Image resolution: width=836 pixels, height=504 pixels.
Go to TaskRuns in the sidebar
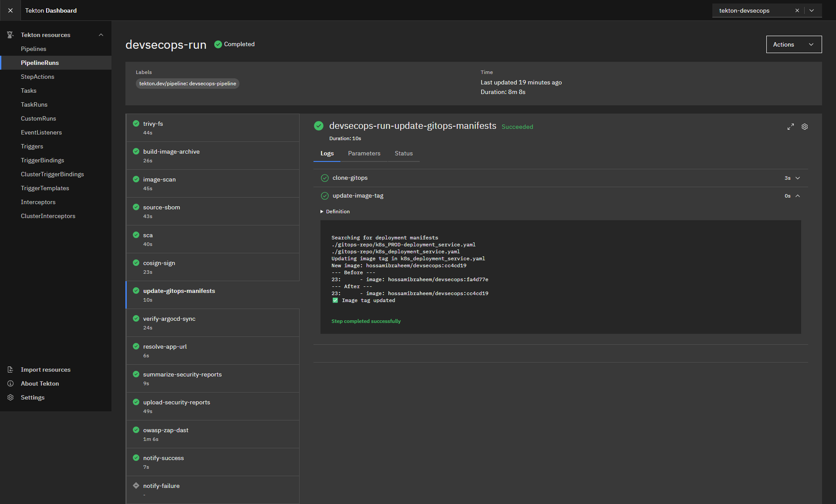(x=34, y=104)
